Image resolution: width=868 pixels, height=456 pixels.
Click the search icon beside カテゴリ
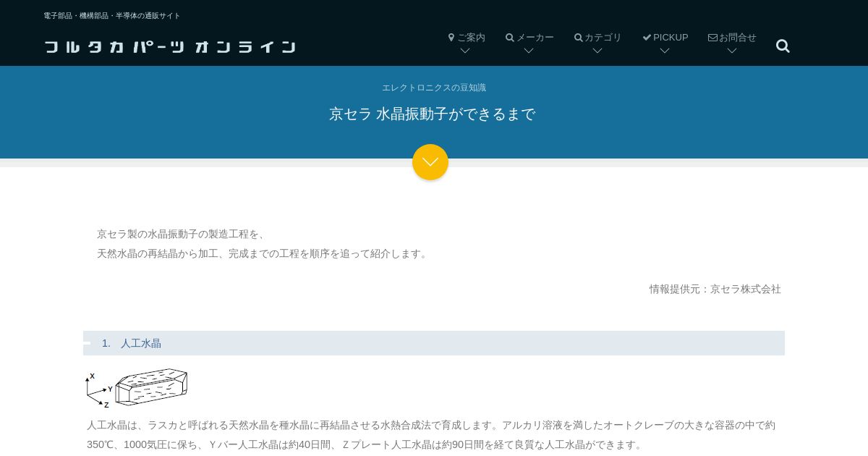tap(579, 38)
